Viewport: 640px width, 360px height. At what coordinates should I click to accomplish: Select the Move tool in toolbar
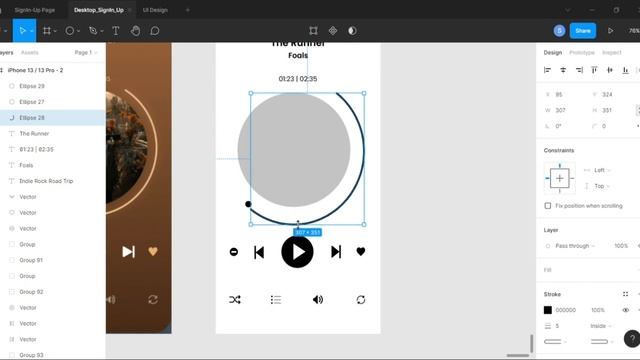(22, 31)
